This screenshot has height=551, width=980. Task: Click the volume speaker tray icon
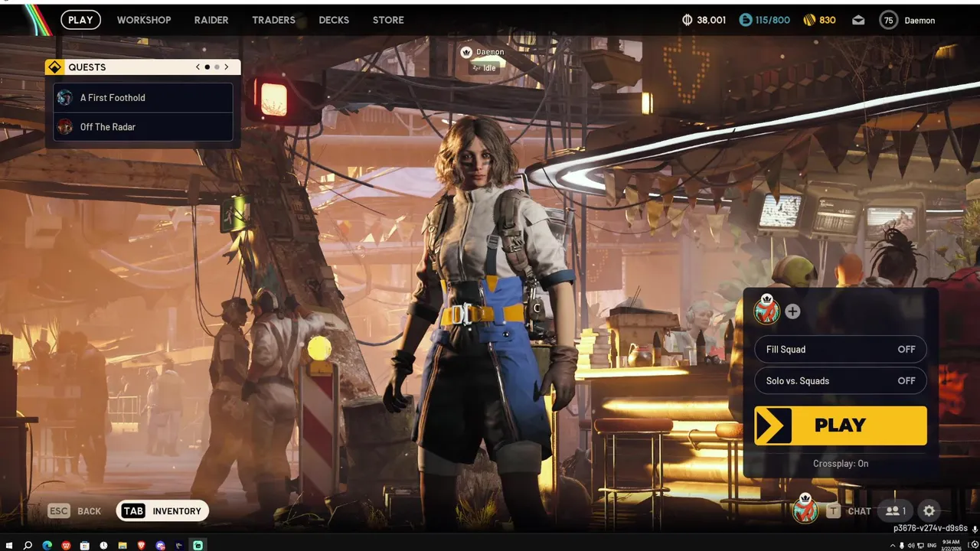tap(911, 546)
